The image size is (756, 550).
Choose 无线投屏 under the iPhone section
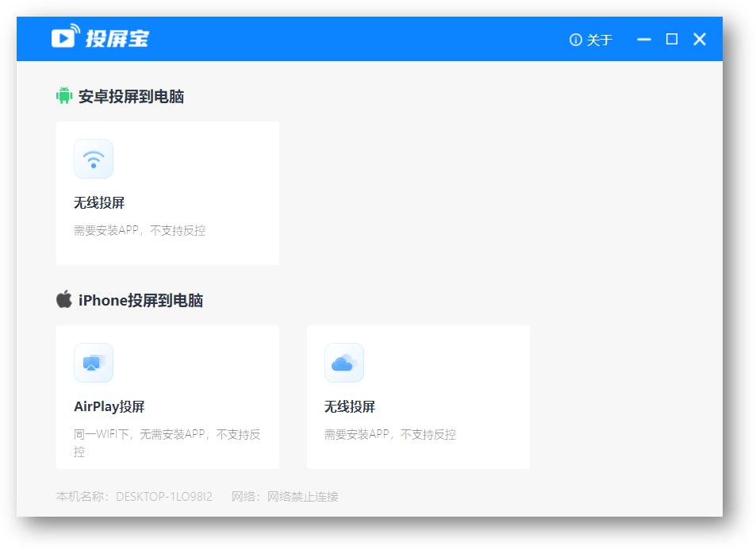click(x=350, y=406)
